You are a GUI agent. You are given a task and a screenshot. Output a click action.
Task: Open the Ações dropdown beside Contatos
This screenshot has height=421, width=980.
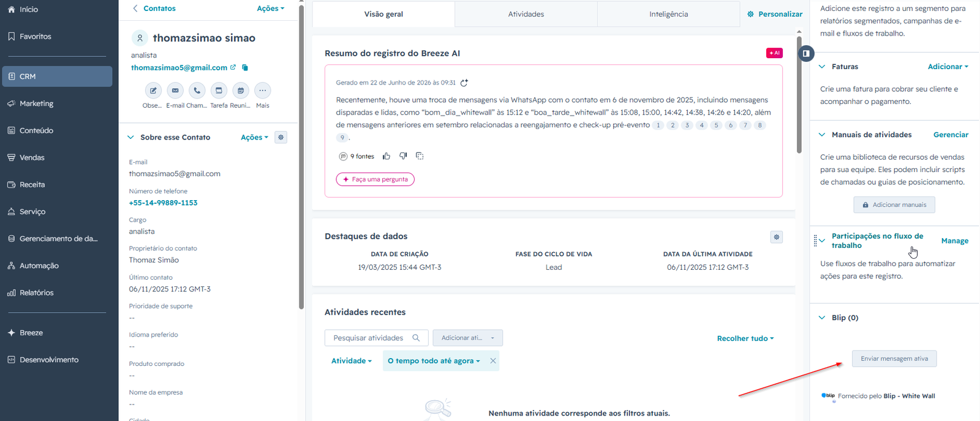click(x=271, y=9)
